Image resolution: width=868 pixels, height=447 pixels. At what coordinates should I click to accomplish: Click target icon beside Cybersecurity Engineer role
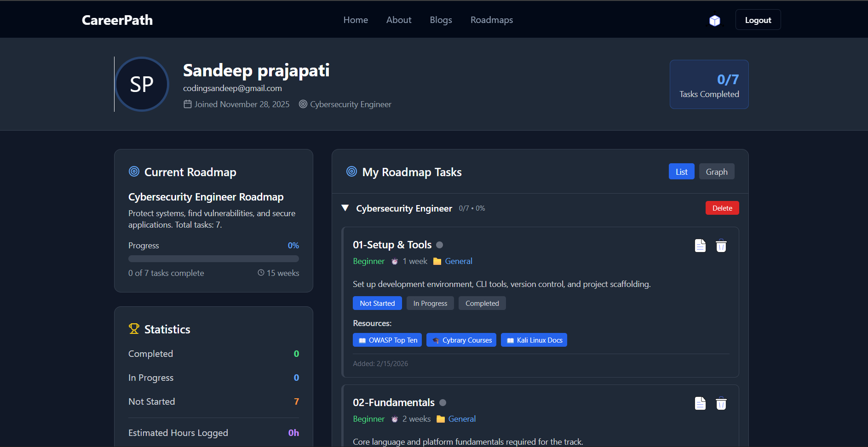click(303, 104)
